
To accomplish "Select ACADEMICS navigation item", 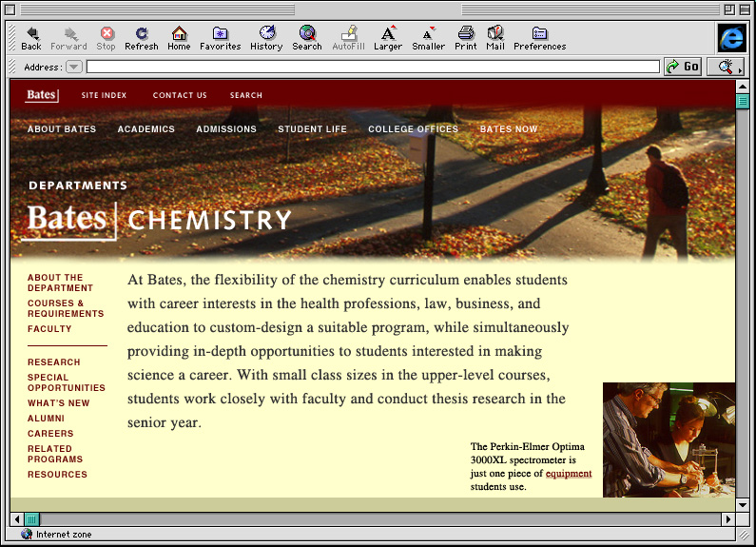I will pyautogui.click(x=146, y=128).
